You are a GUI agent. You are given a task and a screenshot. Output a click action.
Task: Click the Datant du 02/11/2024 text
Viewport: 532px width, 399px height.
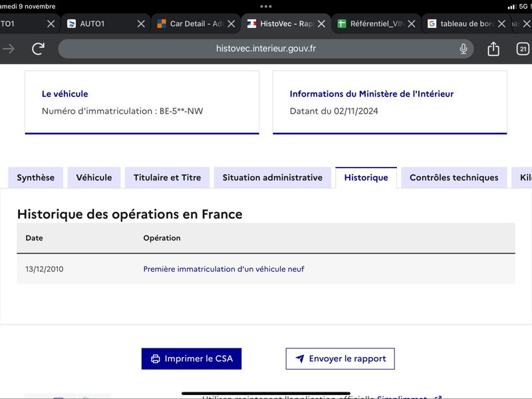point(334,111)
